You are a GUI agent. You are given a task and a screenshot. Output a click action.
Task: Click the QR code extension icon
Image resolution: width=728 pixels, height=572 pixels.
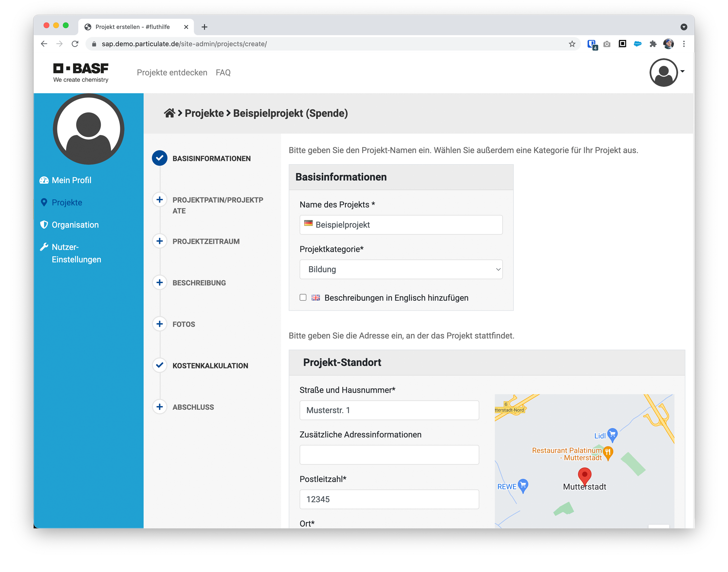(622, 44)
